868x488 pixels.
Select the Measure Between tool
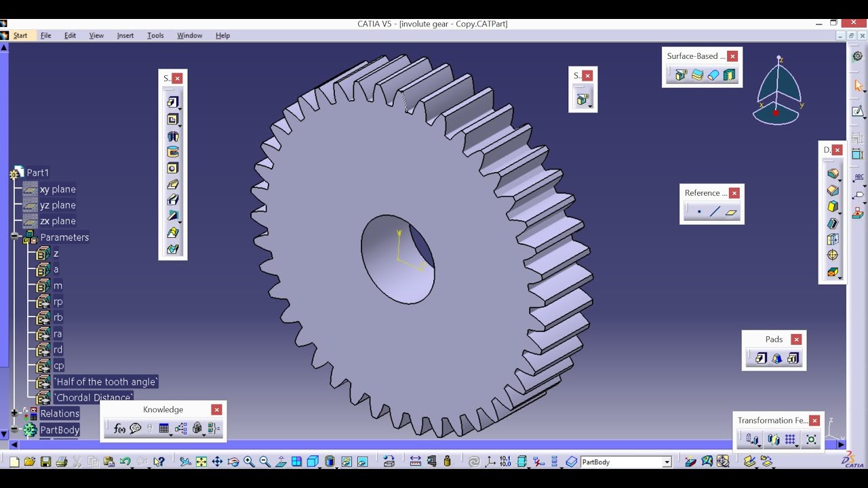(x=416, y=462)
